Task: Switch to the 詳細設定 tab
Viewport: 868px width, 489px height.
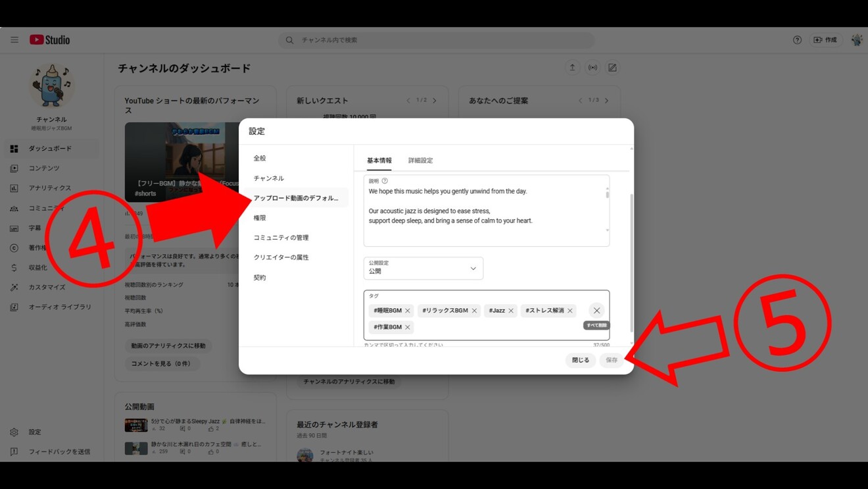Action: (x=420, y=161)
